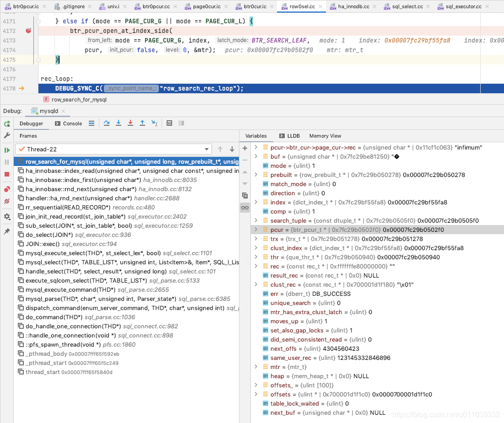Expand the index variable

256,202
